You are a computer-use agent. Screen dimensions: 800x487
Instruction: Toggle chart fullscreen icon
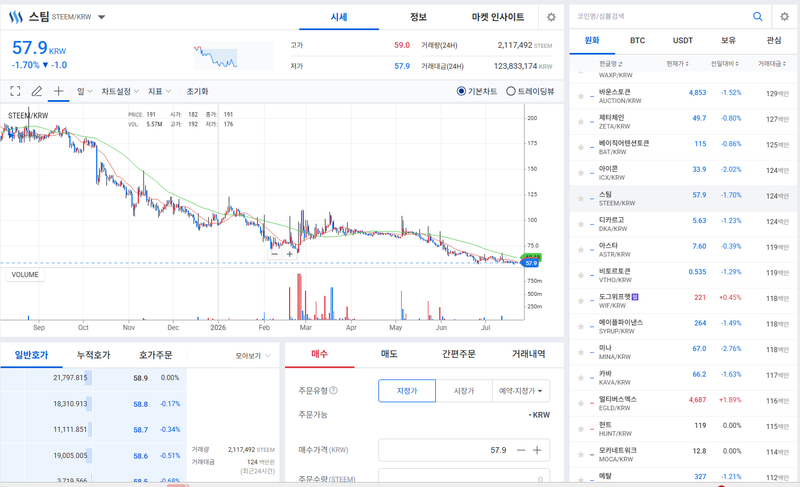point(15,91)
